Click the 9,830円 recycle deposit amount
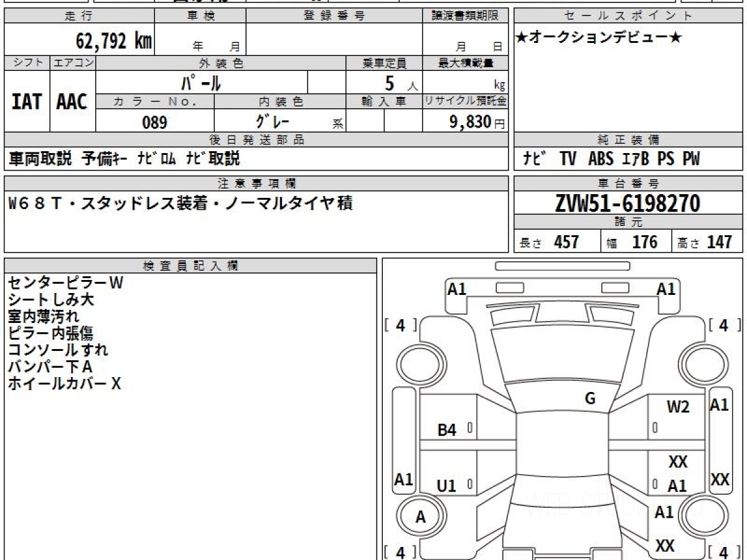The width and height of the screenshot is (747, 560). (477, 123)
